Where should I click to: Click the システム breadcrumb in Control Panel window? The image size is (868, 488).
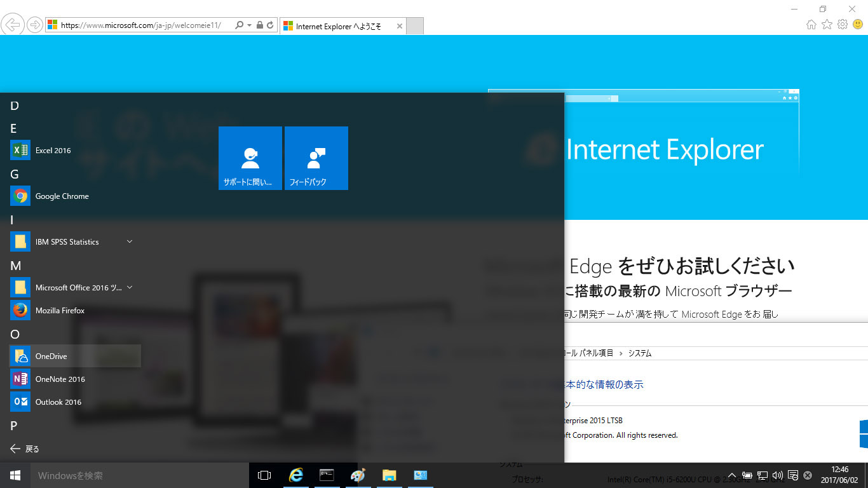click(640, 353)
